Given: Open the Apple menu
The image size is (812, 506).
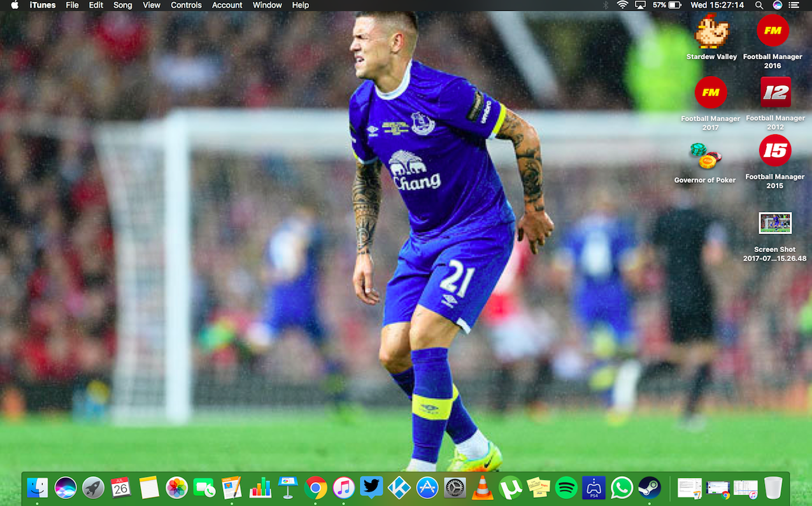Looking at the screenshot, I should point(15,5).
